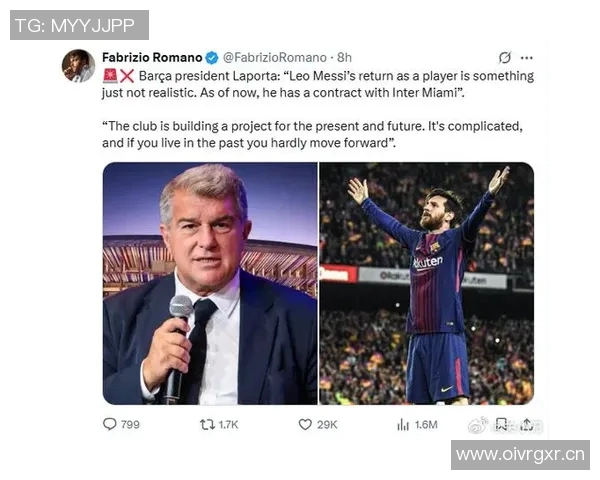Click the TG: MYYJJPP watermark label
The width and height of the screenshot is (600, 480).
79,25
